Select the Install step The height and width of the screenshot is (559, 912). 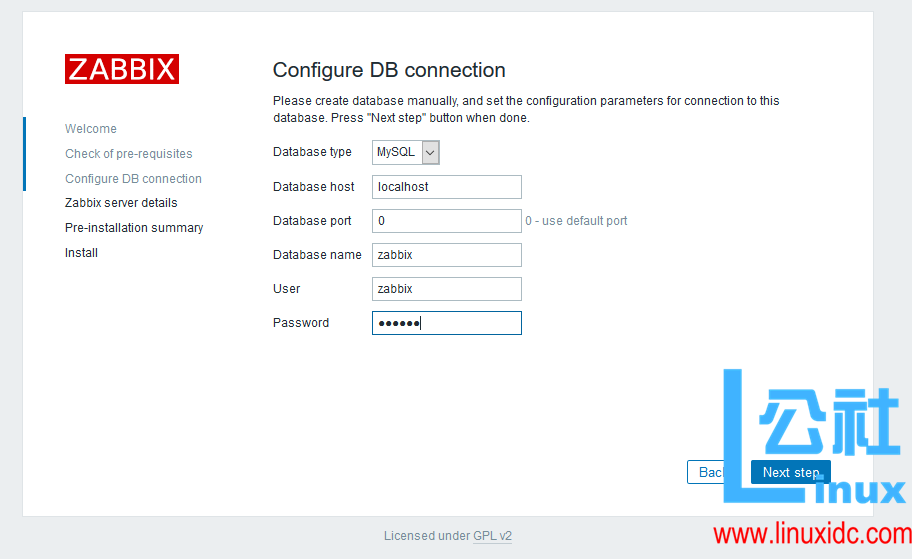tap(81, 253)
